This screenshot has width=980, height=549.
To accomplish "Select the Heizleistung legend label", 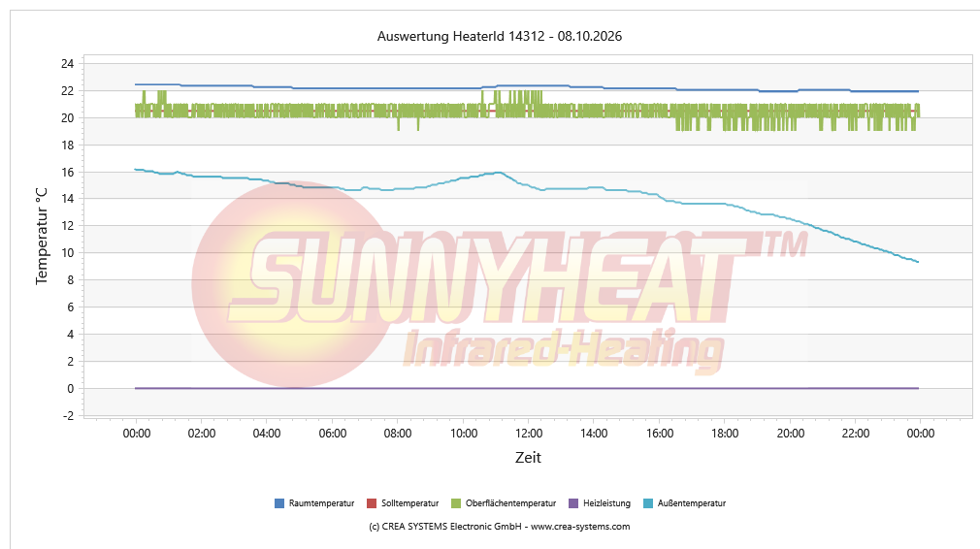I will [x=606, y=503].
